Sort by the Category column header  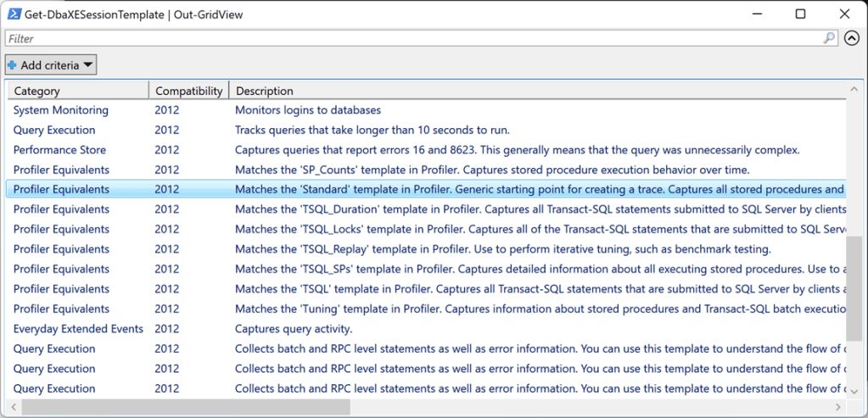tap(76, 91)
